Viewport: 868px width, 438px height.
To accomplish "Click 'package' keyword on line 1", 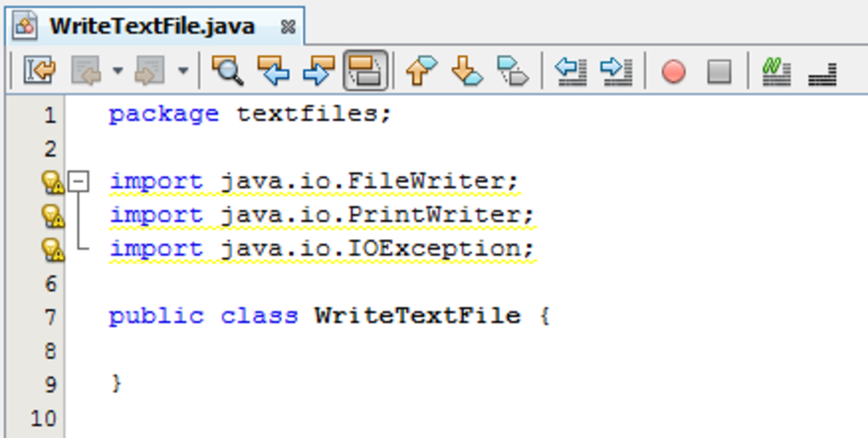I will [163, 114].
